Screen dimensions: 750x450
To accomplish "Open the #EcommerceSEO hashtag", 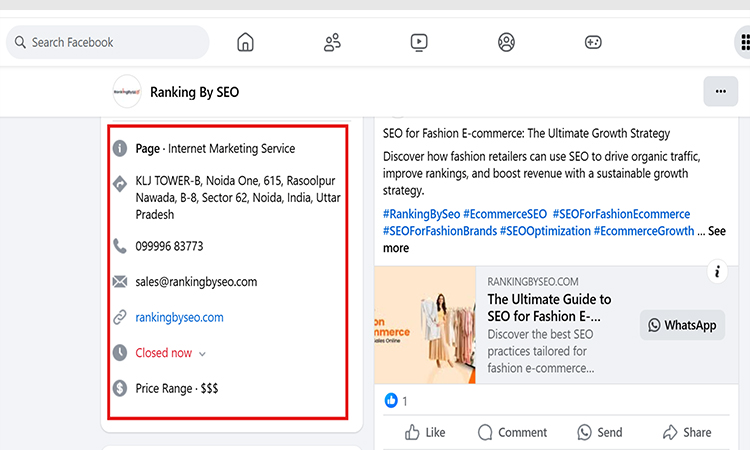I will [505, 214].
